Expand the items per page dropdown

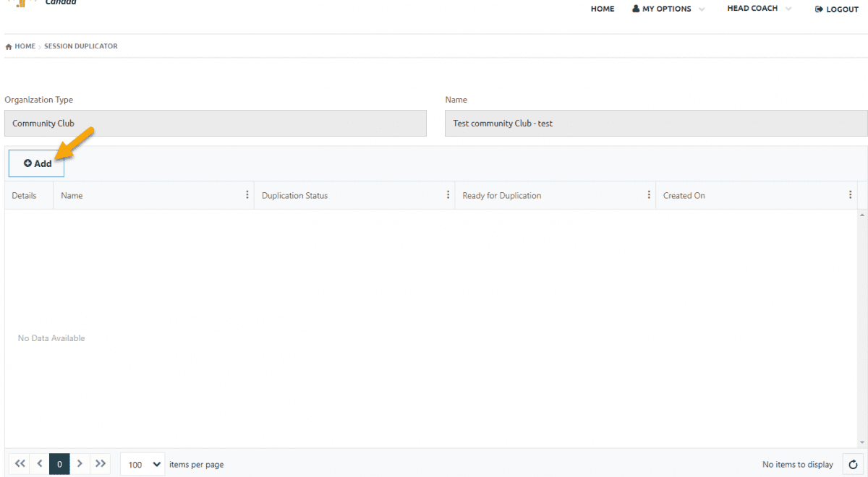tap(142, 465)
